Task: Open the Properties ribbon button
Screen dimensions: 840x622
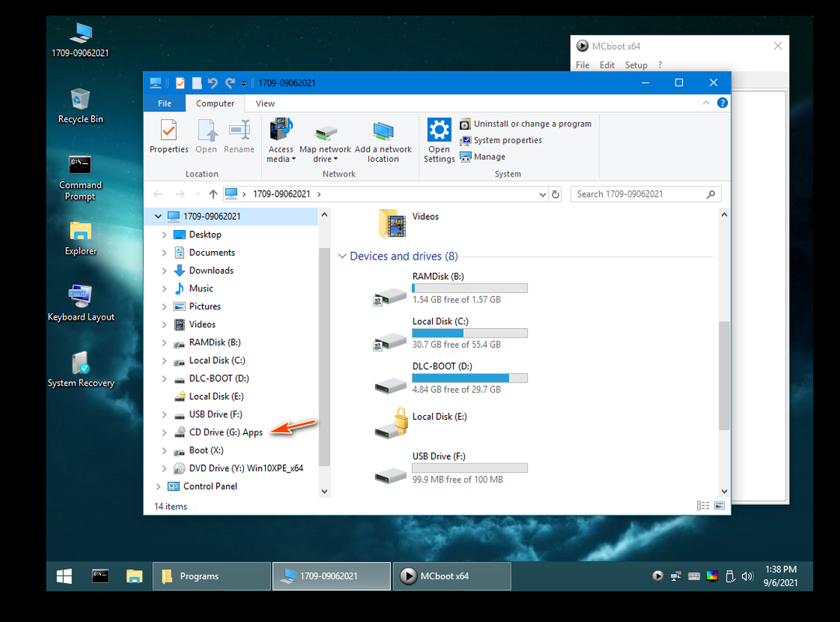Action: pos(169,137)
